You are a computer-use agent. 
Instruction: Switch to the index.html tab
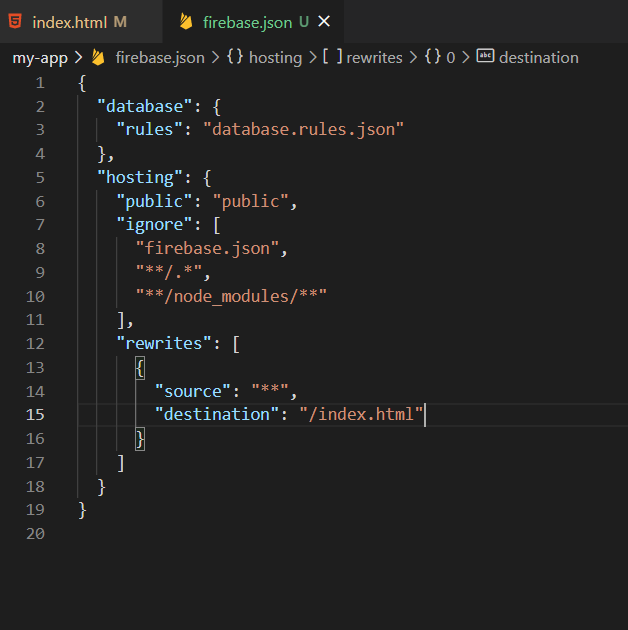[80, 22]
